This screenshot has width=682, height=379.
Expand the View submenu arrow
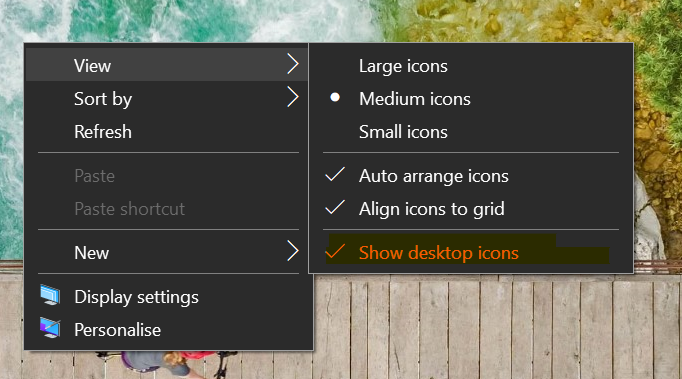(x=293, y=64)
